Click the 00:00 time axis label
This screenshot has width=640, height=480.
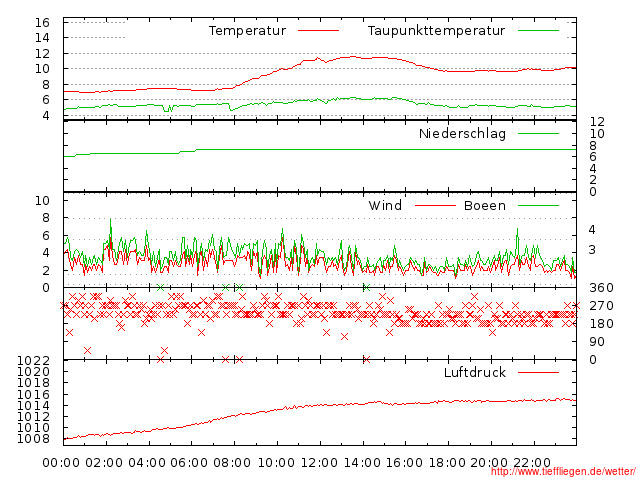click(61, 463)
